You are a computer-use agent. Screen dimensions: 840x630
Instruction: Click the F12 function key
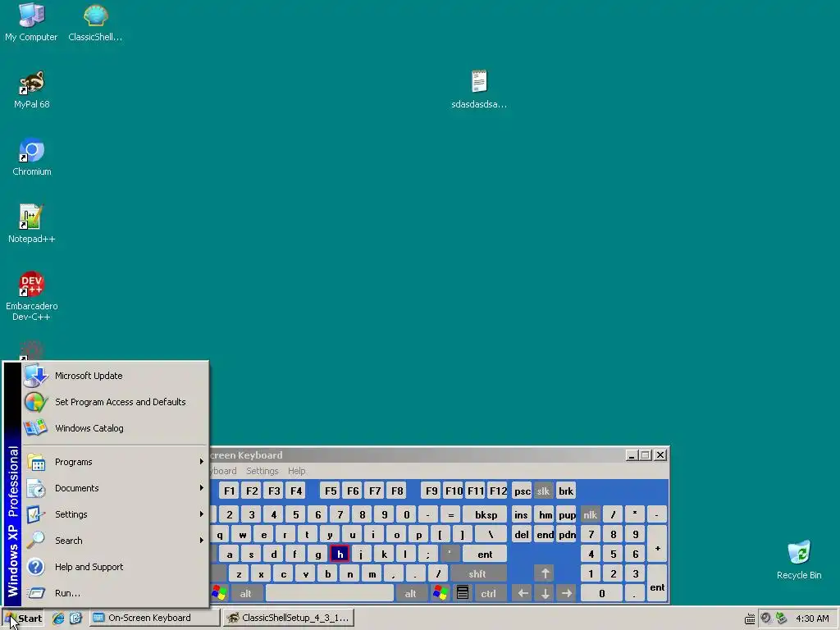(498, 491)
